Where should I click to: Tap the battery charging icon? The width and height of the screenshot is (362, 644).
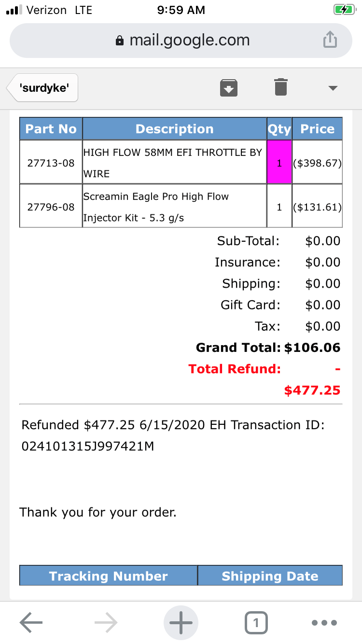point(344,10)
